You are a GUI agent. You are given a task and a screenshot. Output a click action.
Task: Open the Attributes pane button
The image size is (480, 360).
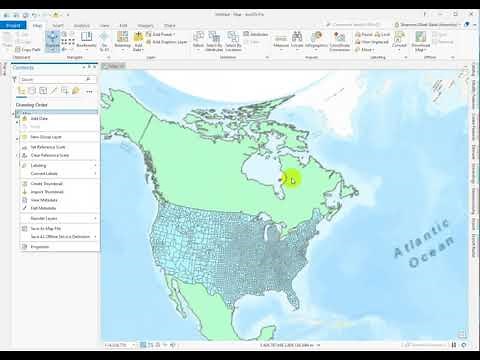(256, 34)
